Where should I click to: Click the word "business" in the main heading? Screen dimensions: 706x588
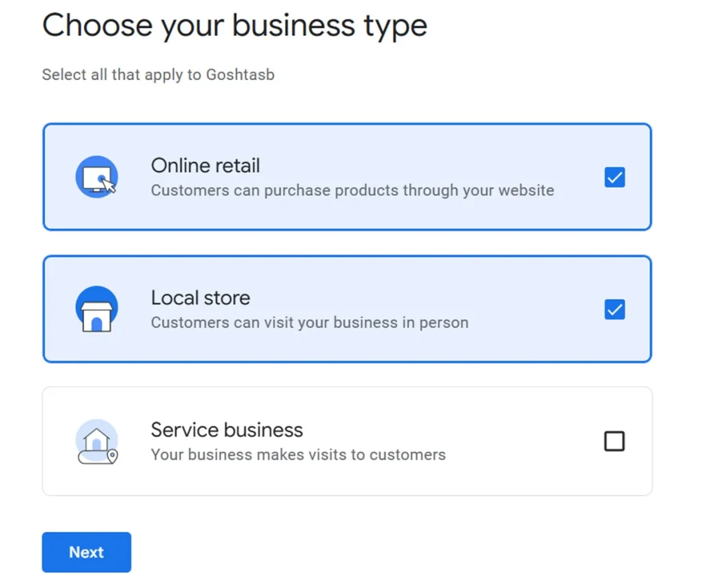[292, 26]
